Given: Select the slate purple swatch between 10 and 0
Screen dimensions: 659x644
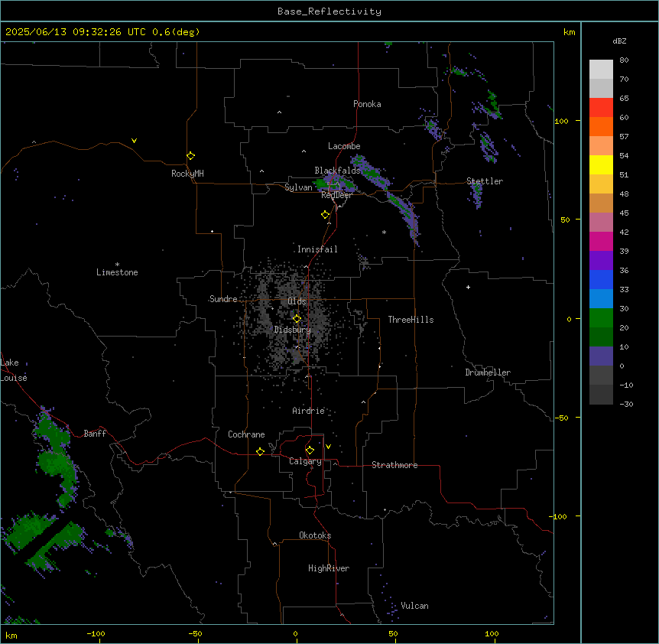Looking at the screenshot, I should (601, 356).
